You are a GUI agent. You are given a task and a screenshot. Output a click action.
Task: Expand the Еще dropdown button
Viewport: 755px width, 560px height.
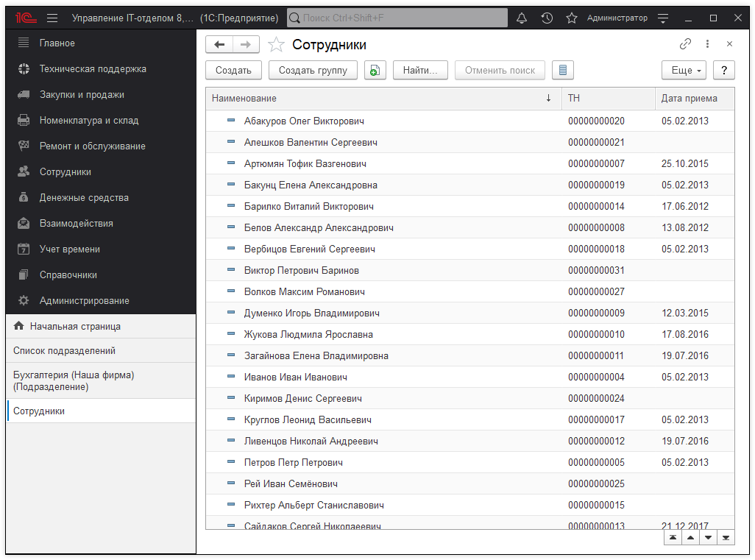[684, 71]
